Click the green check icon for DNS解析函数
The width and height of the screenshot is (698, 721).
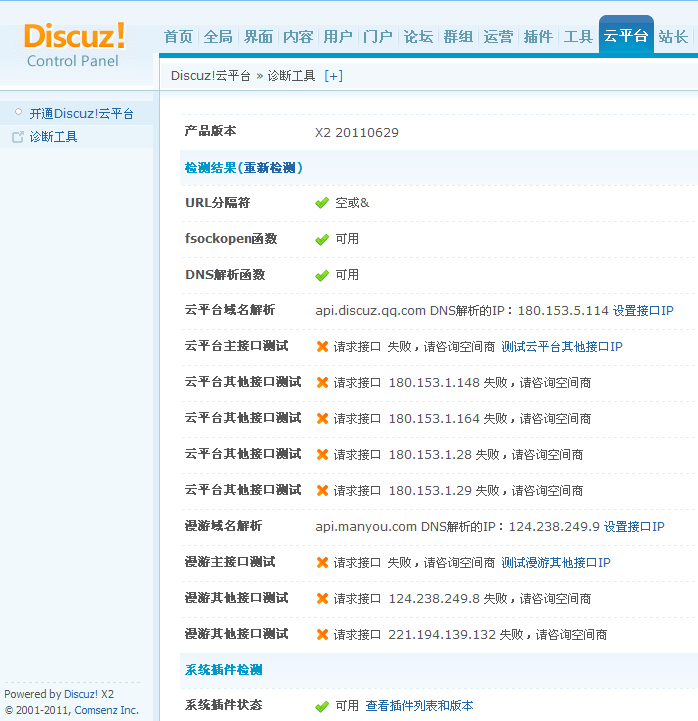click(322, 275)
